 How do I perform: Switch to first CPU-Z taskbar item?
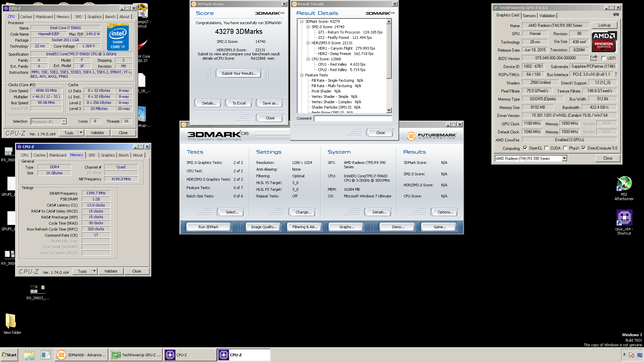[190, 355]
